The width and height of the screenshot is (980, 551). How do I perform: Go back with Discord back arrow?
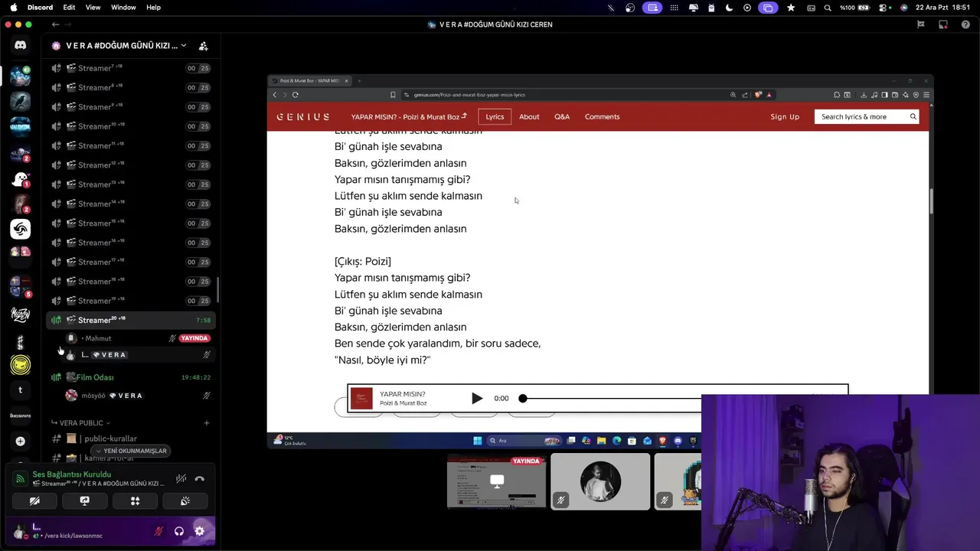pos(55,24)
